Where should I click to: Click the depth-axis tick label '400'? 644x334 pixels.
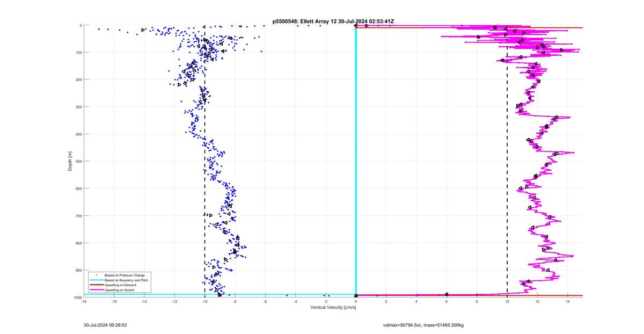click(78, 134)
